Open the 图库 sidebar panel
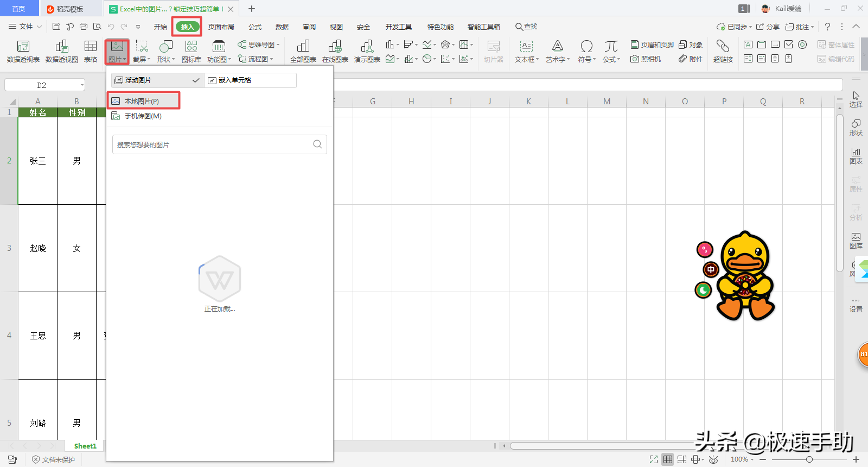Screen dimensions: 868x467 [x=856, y=241]
